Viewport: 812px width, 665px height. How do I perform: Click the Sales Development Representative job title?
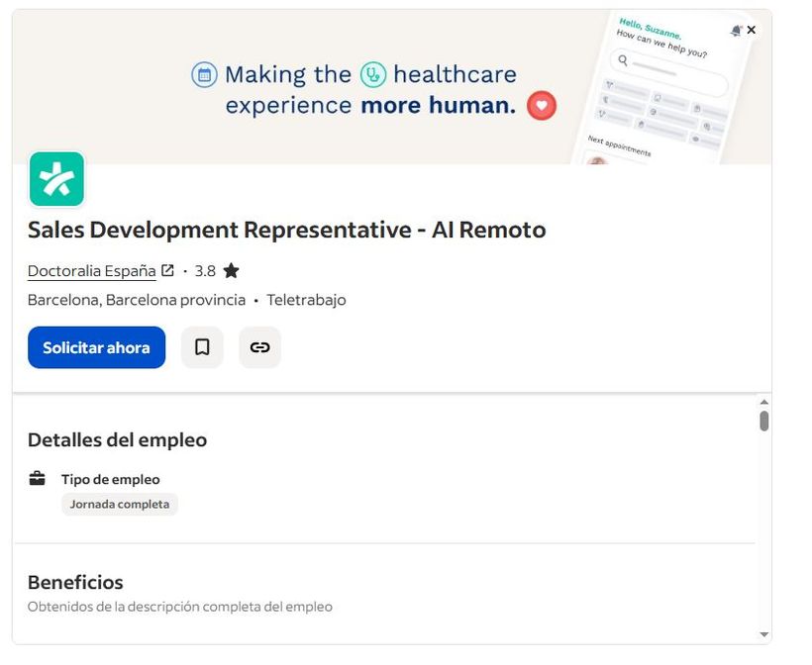click(286, 230)
